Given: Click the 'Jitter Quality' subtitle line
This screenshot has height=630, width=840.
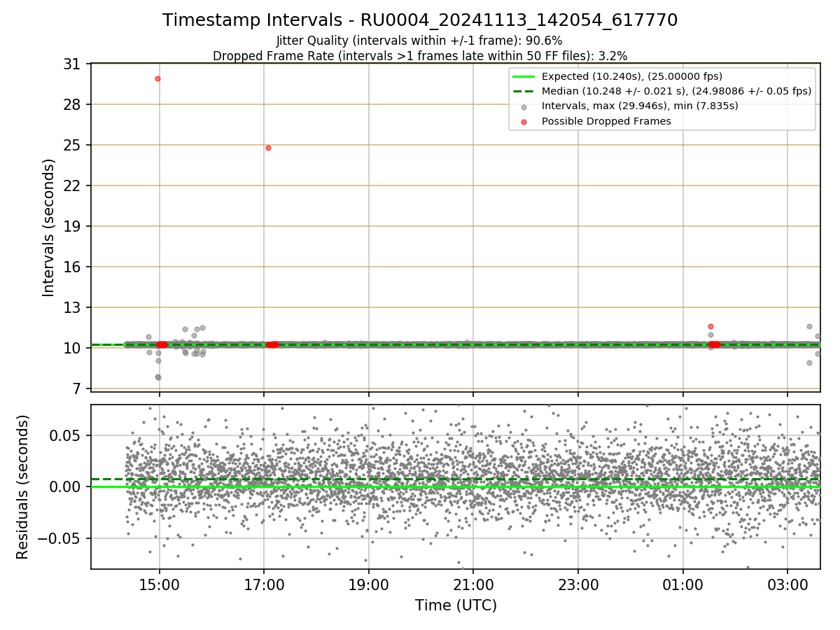Looking at the screenshot, I should pyautogui.click(x=419, y=41).
